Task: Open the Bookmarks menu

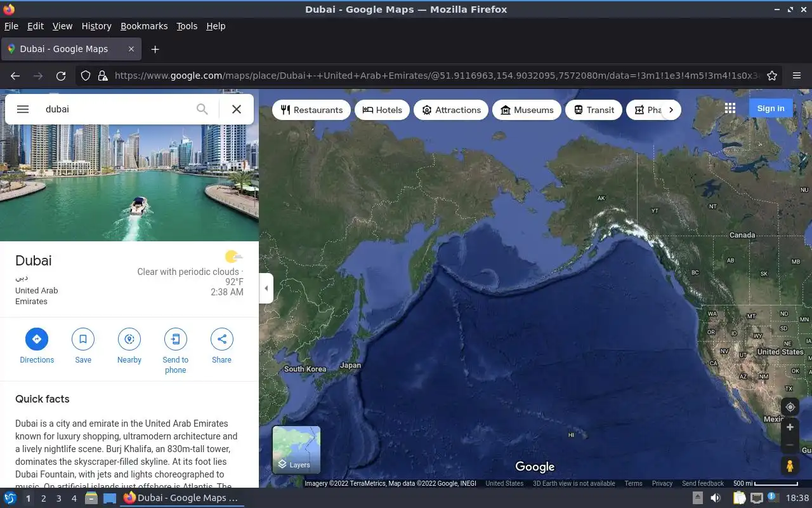Action: tap(144, 26)
